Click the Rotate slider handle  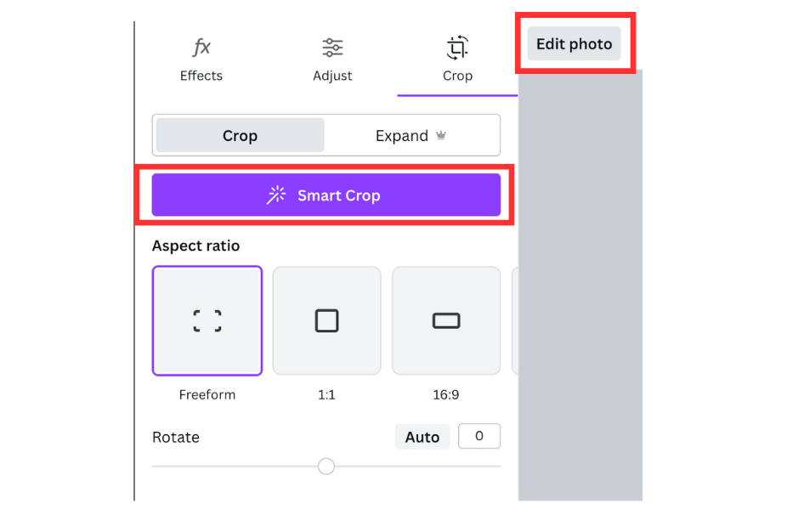tap(326, 467)
